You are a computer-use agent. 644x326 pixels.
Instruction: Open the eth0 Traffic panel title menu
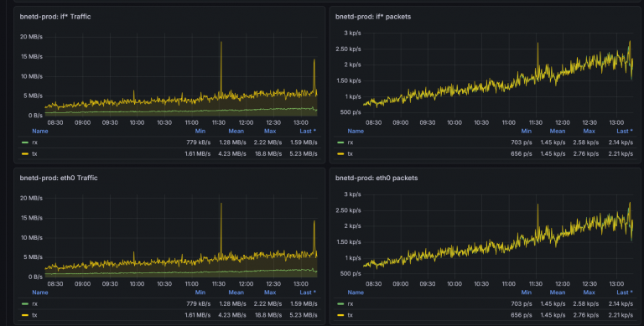[59, 179]
